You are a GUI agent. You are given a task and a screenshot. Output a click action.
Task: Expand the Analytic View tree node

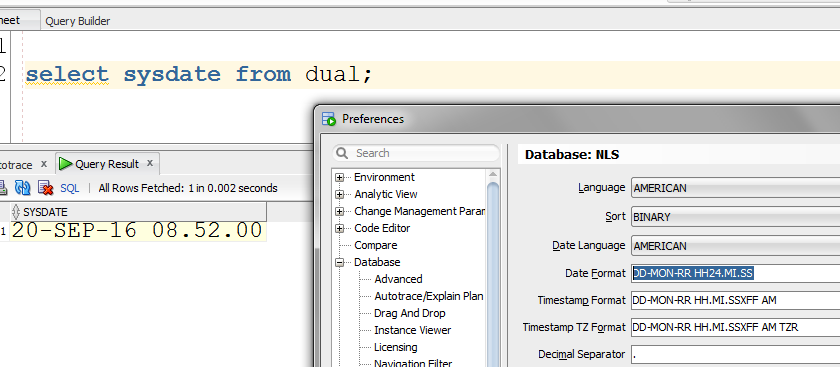340,194
